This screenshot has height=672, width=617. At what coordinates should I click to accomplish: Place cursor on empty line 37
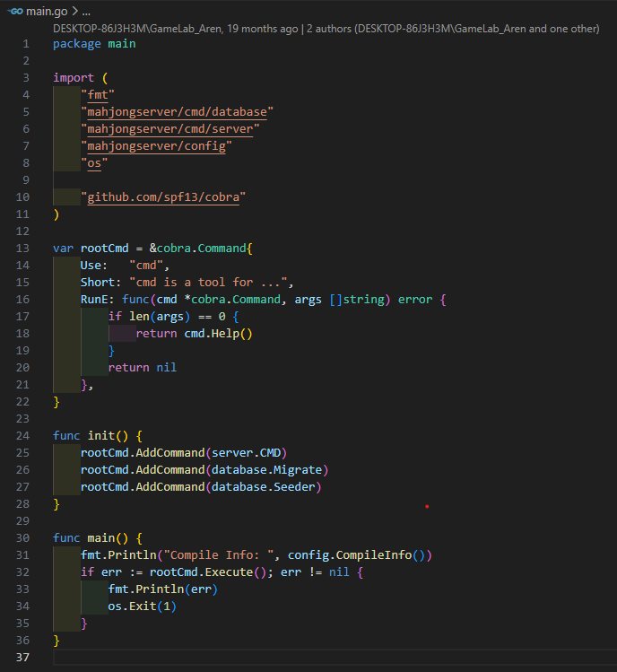269,658
